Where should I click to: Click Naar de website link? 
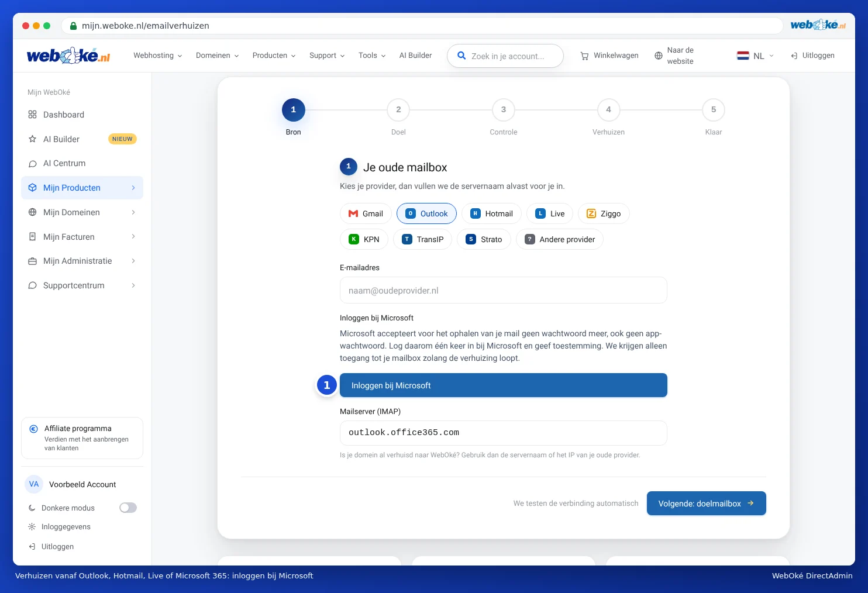tap(674, 56)
